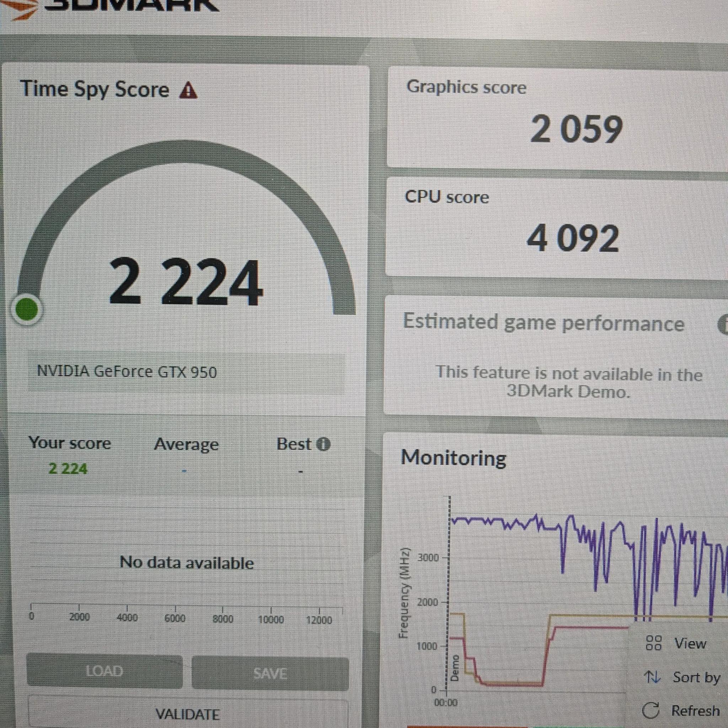This screenshot has width=728, height=728.
Task: Select the green 2 224 under Your score
Action: point(68,469)
